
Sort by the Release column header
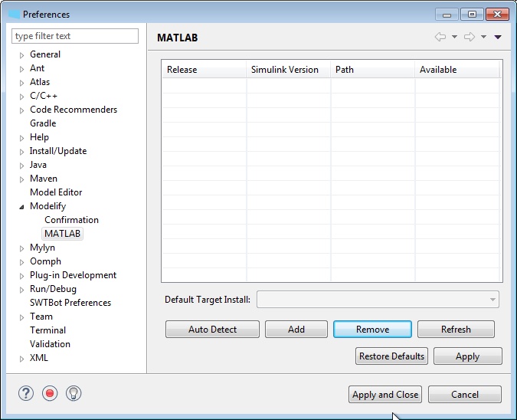tap(204, 70)
